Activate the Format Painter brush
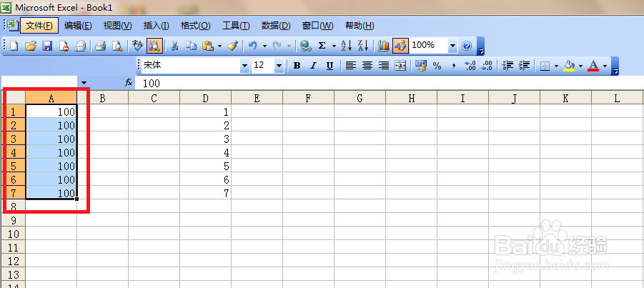Image resolution: width=644 pixels, height=288 pixels. click(232, 46)
